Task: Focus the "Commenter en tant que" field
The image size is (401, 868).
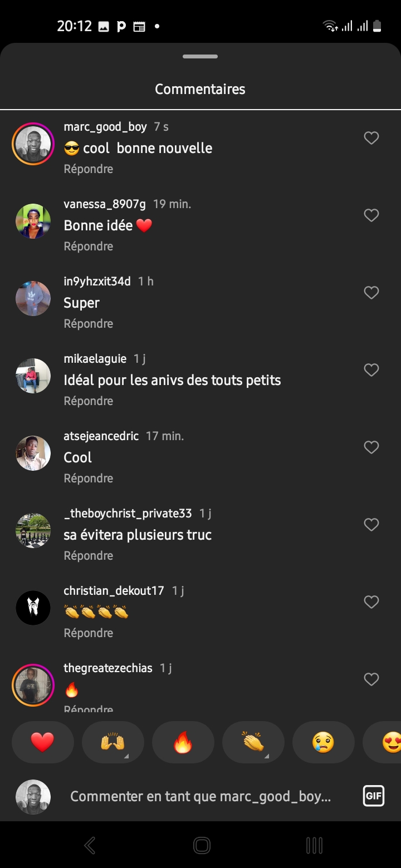Action: click(200, 797)
